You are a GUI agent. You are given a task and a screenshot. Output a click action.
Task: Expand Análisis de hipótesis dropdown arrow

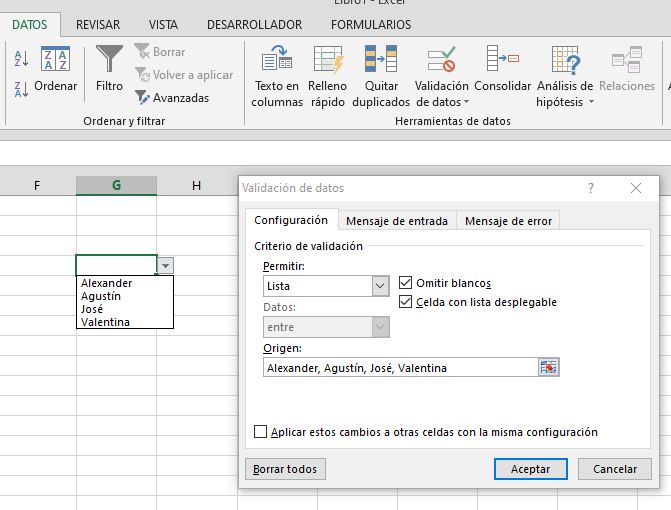(591, 102)
